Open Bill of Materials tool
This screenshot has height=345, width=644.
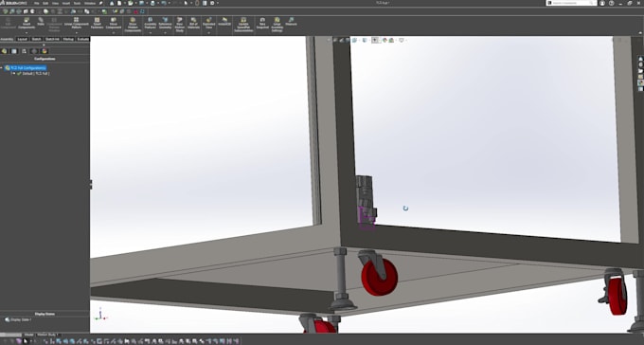coord(193,23)
